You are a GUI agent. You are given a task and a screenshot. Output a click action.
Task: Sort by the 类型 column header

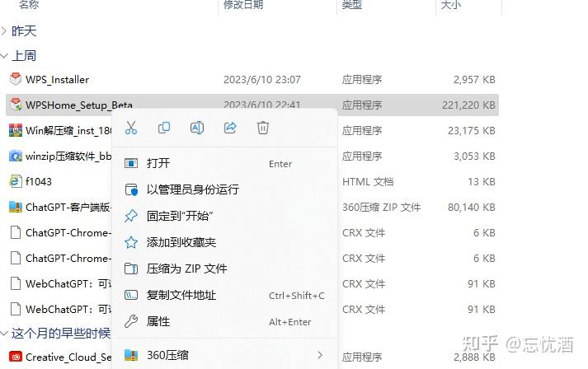tap(352, 4)
